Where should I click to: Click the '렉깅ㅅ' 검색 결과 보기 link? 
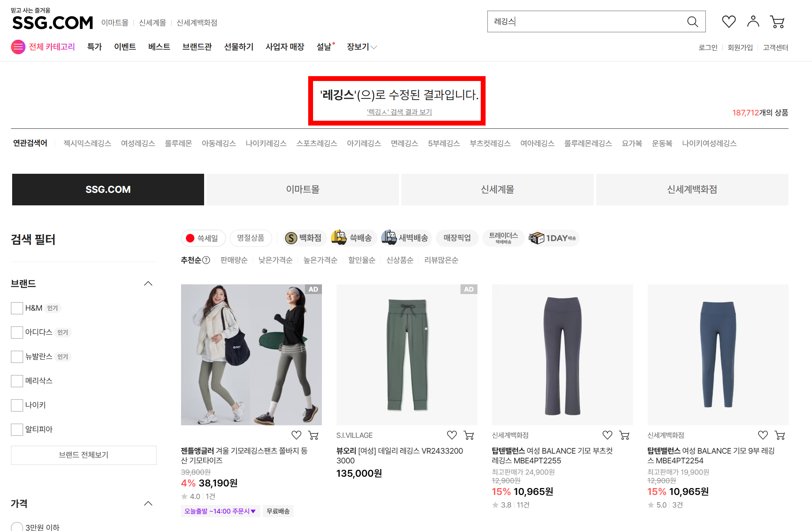click(399, 112)
